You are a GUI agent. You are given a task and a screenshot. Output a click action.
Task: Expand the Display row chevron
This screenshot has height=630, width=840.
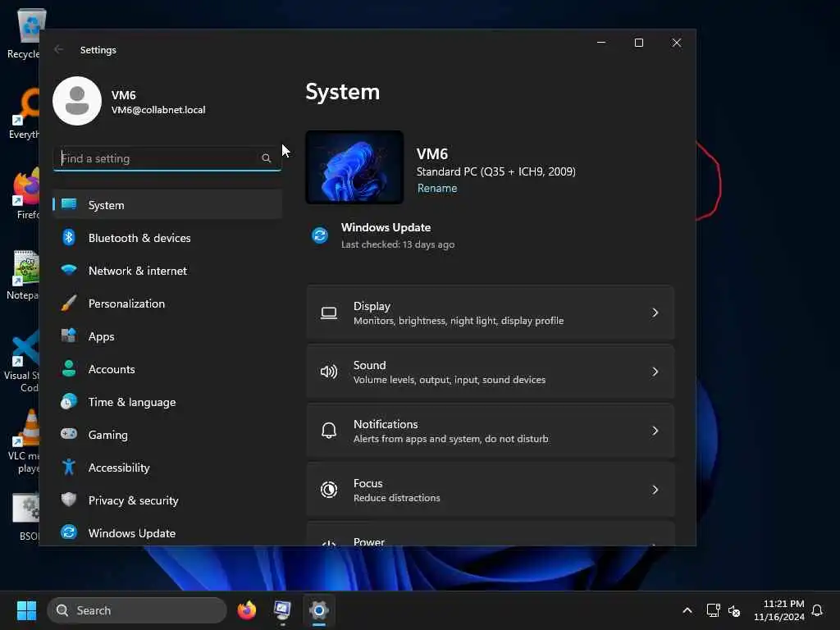click(x=655, y=313)
